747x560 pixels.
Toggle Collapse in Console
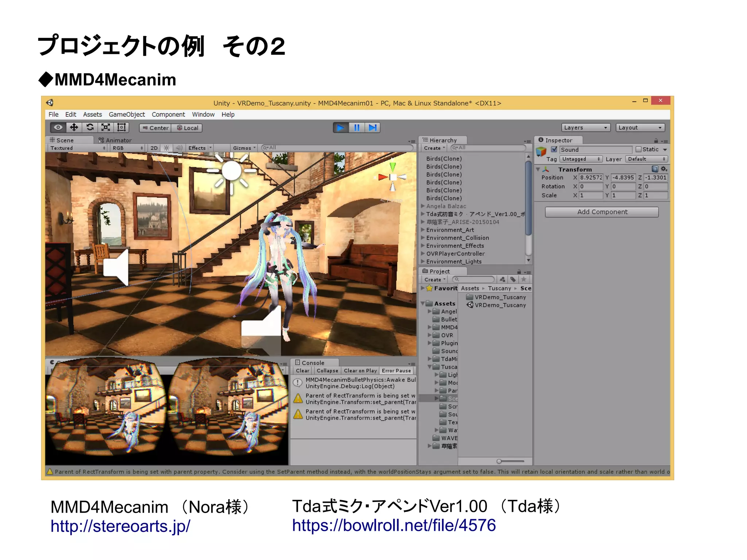coord(327,371)
